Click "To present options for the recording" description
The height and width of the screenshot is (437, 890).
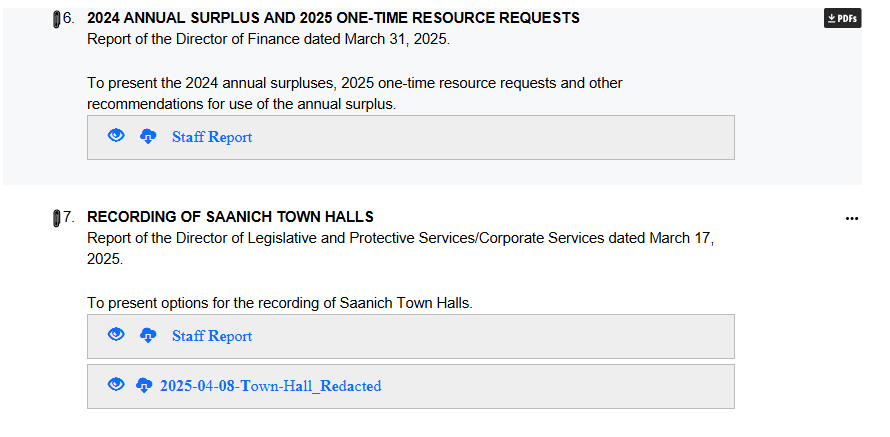(279, 303)
